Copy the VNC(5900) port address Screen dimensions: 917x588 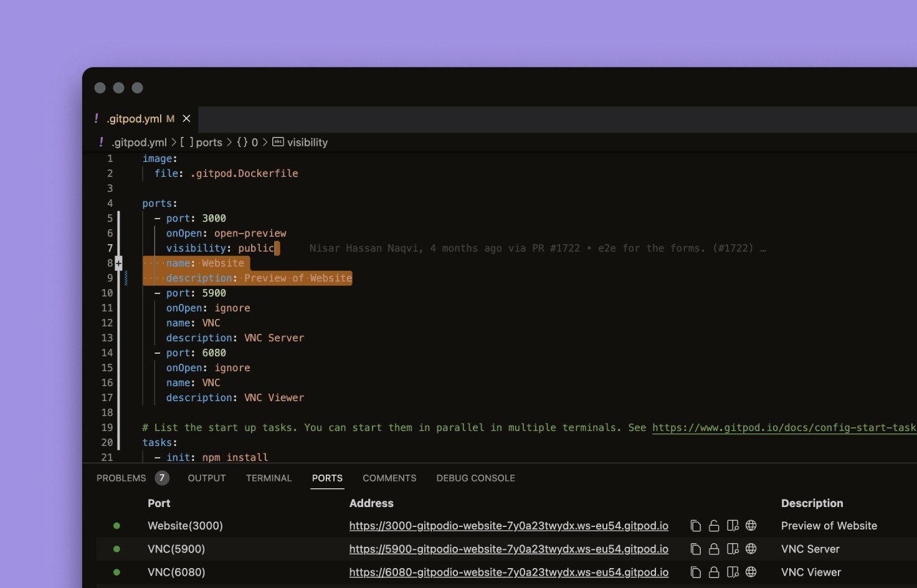(x=695, y=549)
